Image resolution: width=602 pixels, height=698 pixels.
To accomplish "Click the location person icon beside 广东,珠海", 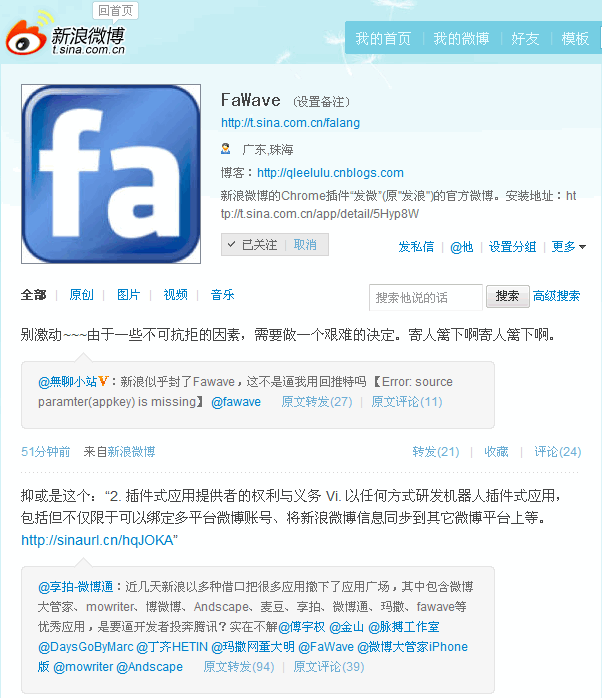I will 226,149.
